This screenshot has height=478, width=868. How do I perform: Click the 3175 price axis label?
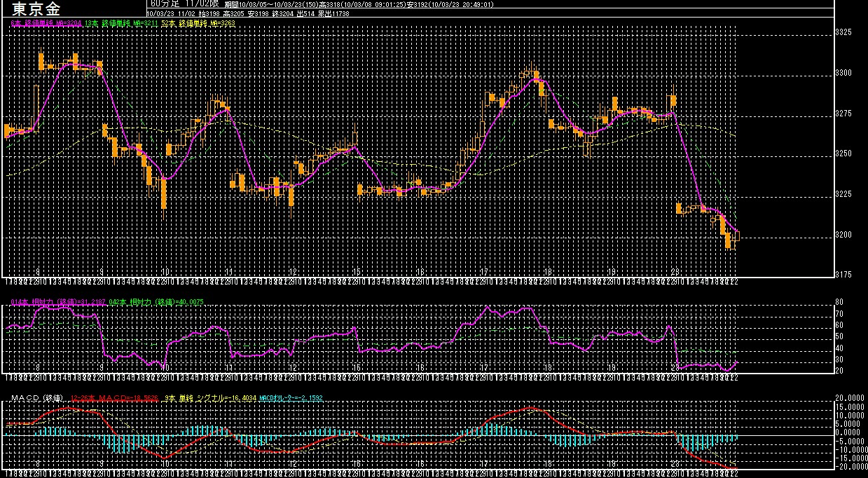pyautogui.click(x=843, y=275)
